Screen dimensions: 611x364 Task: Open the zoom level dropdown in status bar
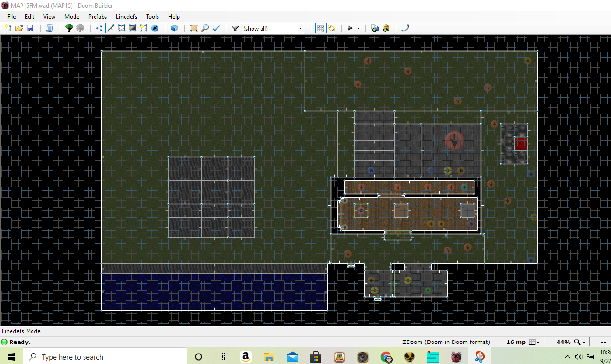(580, 342)
